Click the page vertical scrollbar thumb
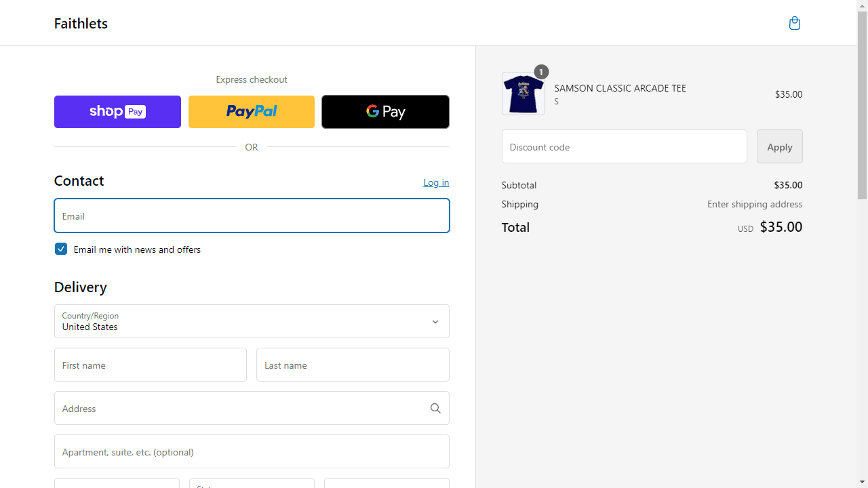Viewport: 868px width, 488px height. [863, 105]
